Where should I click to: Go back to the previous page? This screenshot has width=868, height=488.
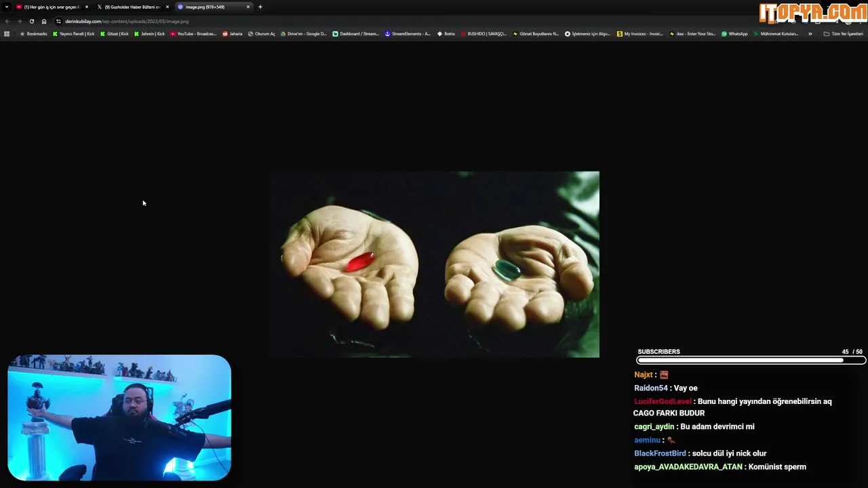point(7,21)
